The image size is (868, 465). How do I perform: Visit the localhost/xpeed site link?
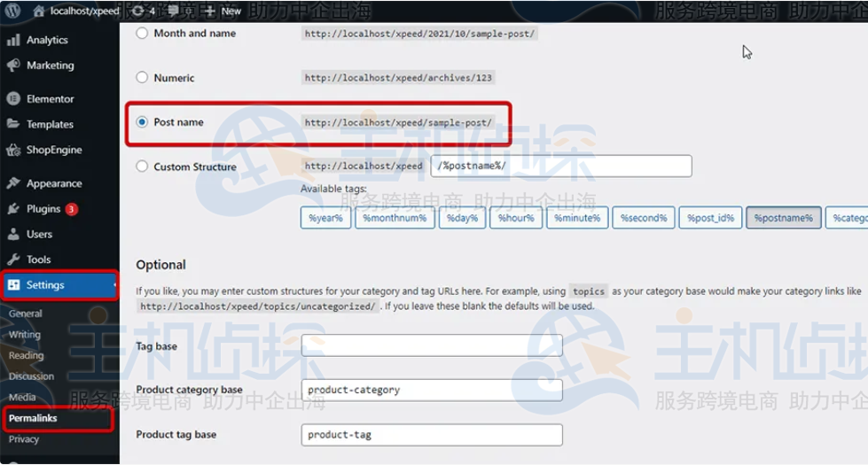(x=84, y=11)
